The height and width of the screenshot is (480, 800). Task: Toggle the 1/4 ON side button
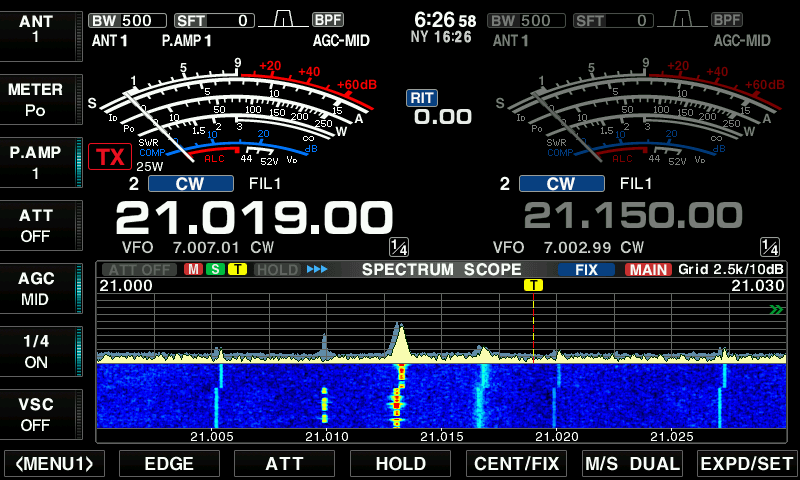(x=36, y=351)
